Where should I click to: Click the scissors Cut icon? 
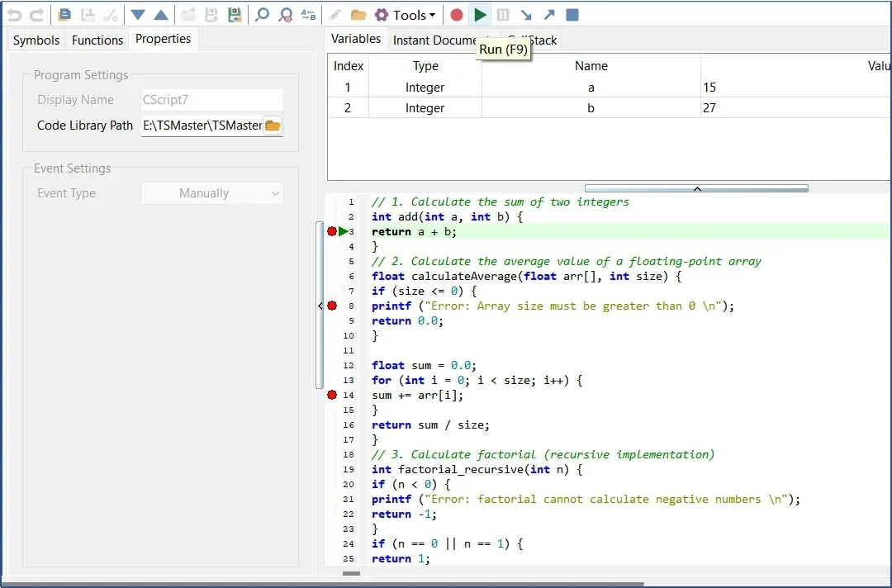(111, 16)
